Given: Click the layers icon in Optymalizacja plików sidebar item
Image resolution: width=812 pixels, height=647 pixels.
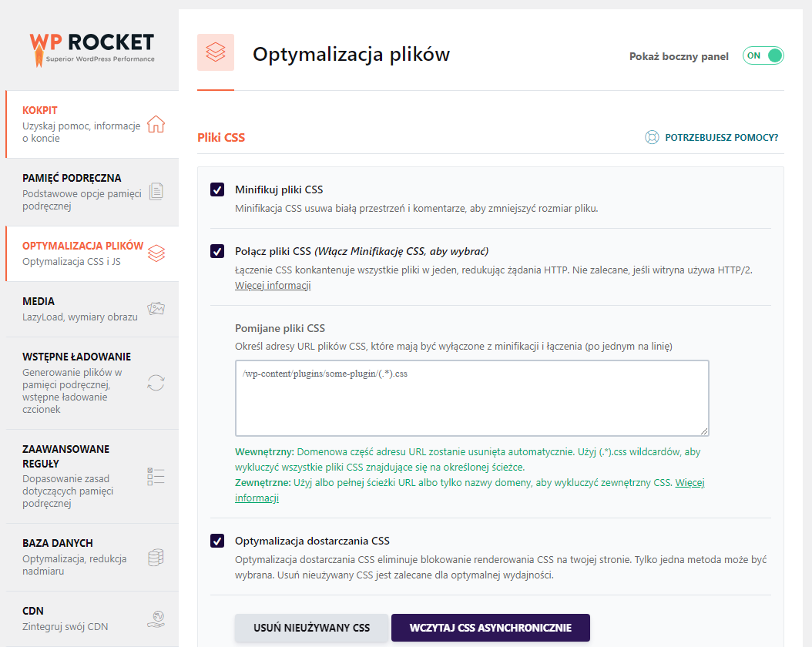Looking at the screenshot, I should coord(156,253).
